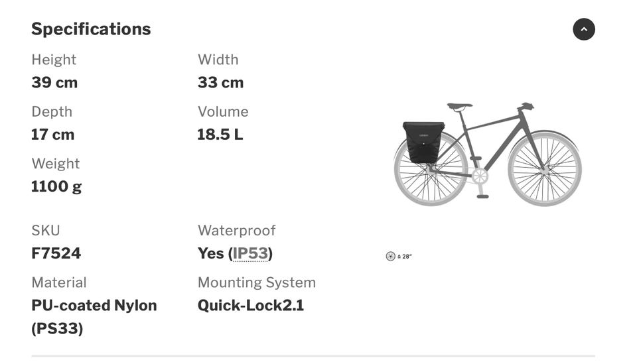Open the IP53 waterproof rating link
Viewport: 637px width, 364px height.
250,253
